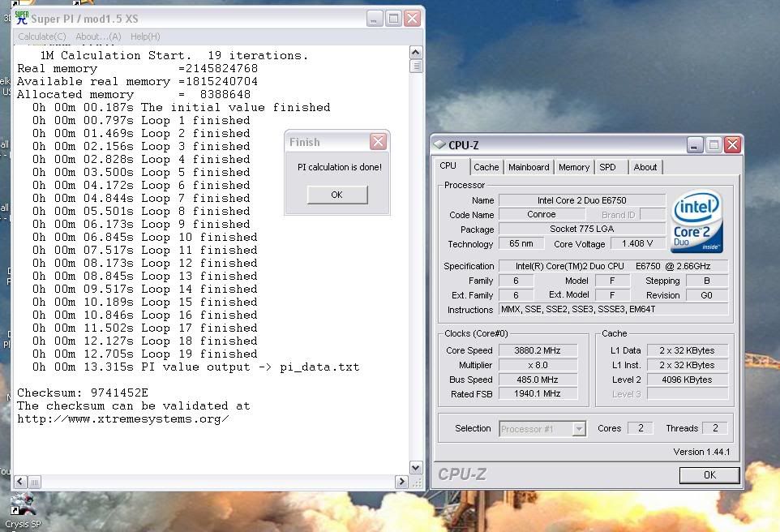Screen dimensions: 780x532
Task: Maximize the Super PI window
Action: tap(393, 19)
